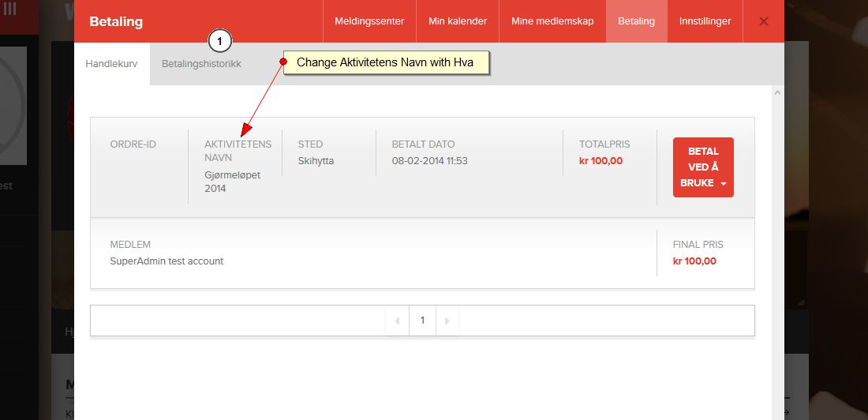The width and height of the screenshot is (868, 420).
Task: Select the Handlekurv sub-tab
Action: [x=111, y=64]
